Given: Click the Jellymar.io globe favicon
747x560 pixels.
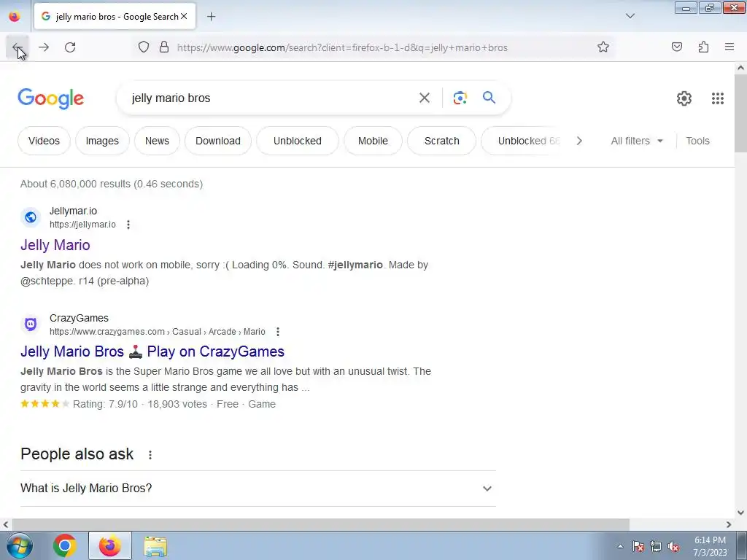Looking at the screenshot, I should (31, 217).
